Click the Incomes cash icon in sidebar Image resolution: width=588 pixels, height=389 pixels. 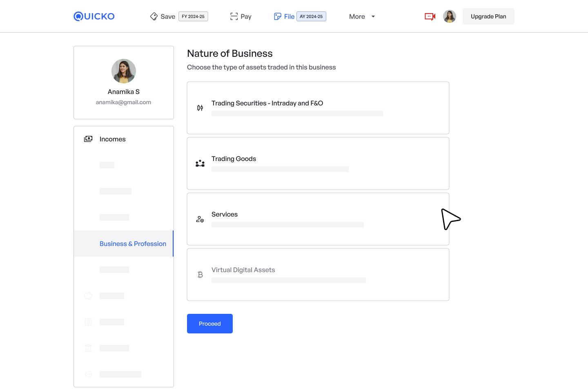click(88, 139)
